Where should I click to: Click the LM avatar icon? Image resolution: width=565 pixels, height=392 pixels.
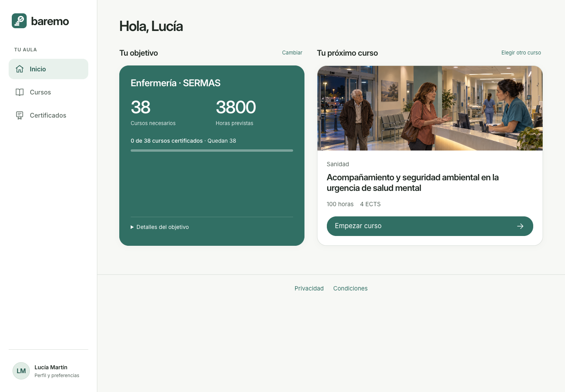coord(21,371)
